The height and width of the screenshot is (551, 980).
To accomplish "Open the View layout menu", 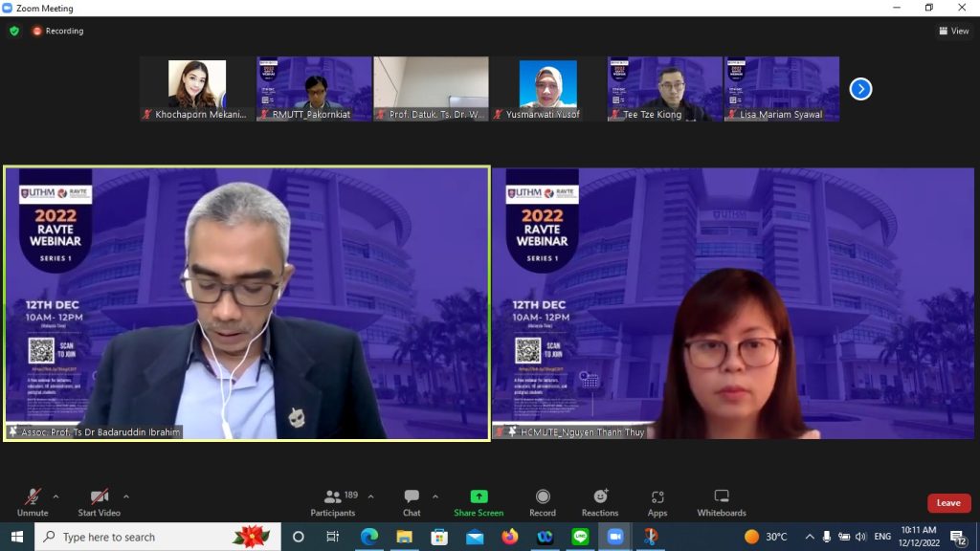I will coord(954,31).
